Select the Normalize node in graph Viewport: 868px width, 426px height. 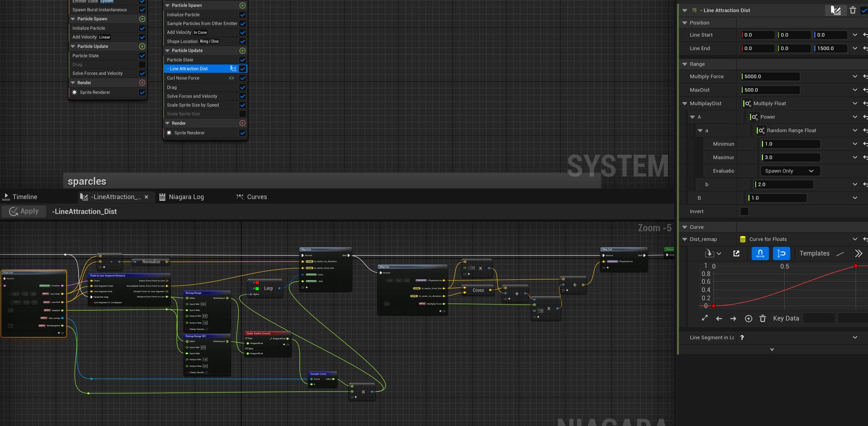tap(151, 262)
